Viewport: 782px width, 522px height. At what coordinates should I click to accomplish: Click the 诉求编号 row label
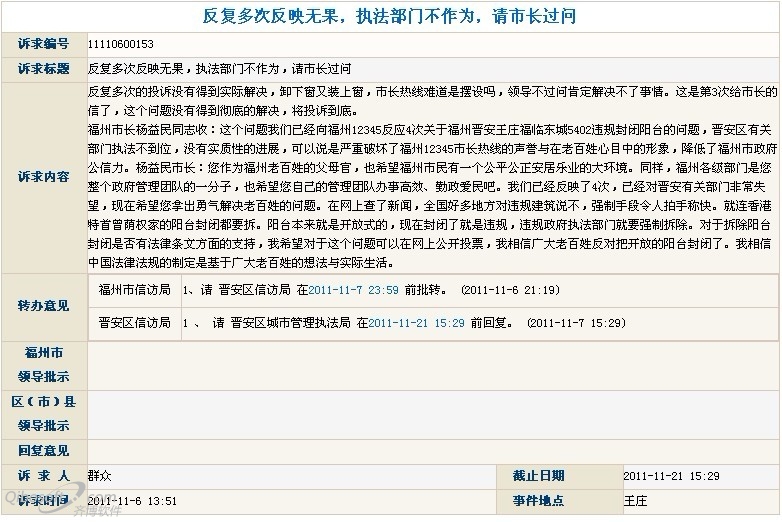point(43,44)
